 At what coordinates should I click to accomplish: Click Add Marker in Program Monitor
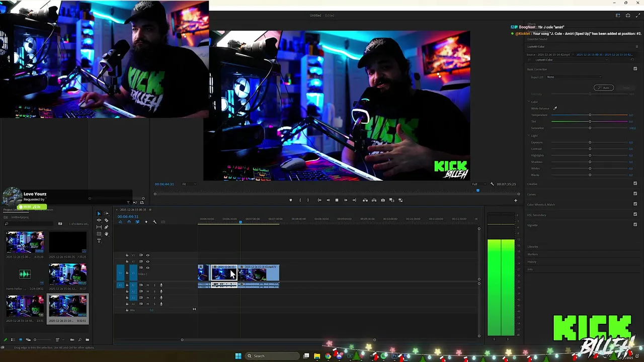coord(291,200)
